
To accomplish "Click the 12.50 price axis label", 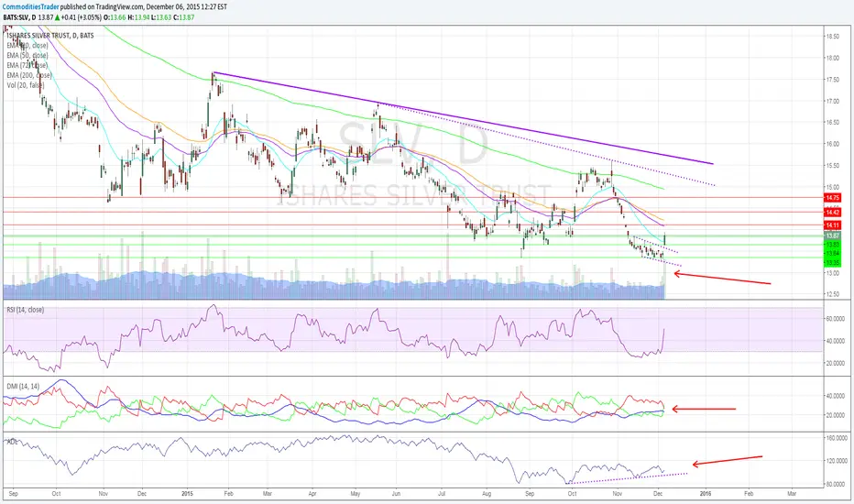I will 833,294.
